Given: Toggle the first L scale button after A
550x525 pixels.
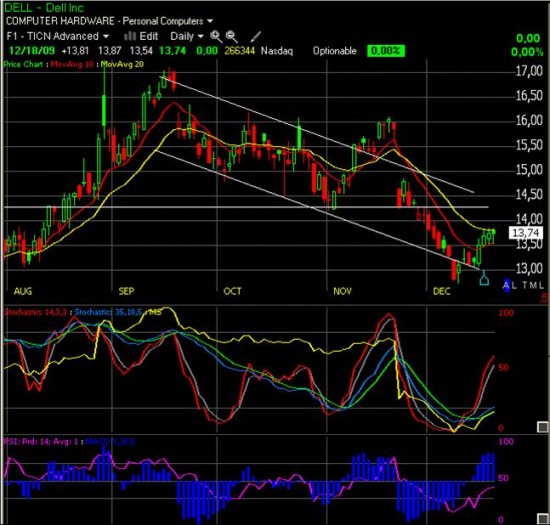Looking at the screenshot, I should click(x=514, y=285).
